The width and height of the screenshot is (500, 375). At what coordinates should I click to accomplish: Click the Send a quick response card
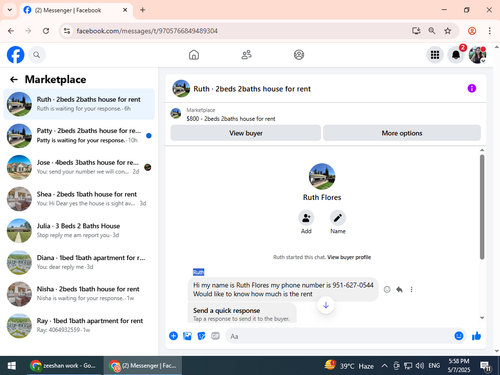coord(242,313)
